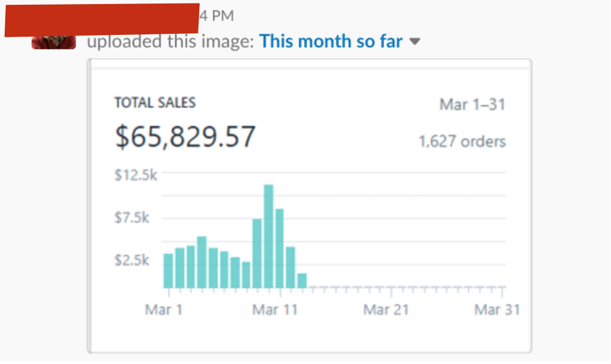Click the user avatar beside the message
The height and width of the screenshot is (364, 611).
(54, 43)
